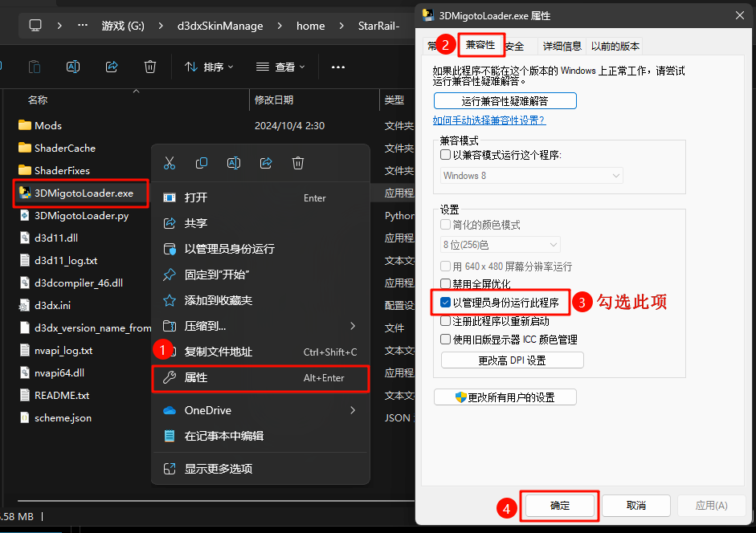Image resolution: width=756 pixels, height=533 pixels.
Task: Switch to the 详细信息 tab
Action: [x=562, y=47]
